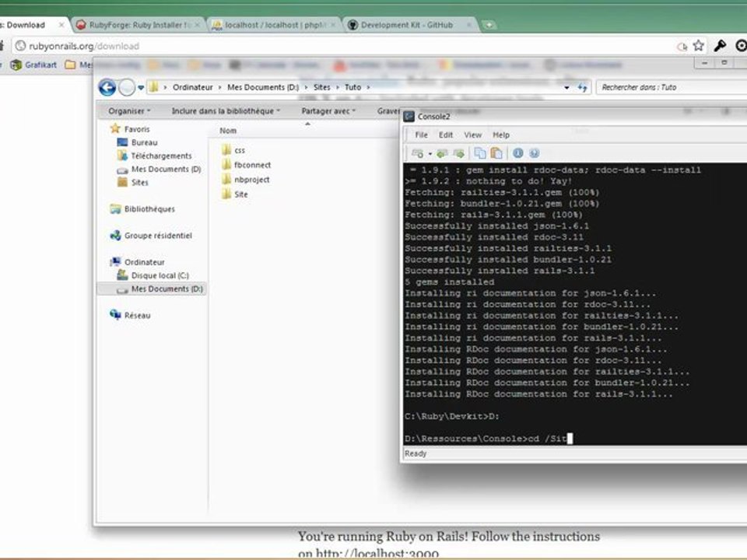Click the About info icon in Console2
The image size is (747, 560).
pyautogui.click(x=518, y=153)
